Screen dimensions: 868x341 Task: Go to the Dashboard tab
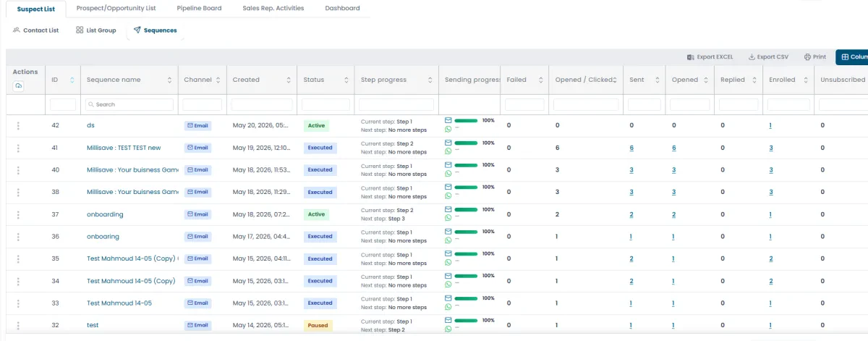[342, 9]
